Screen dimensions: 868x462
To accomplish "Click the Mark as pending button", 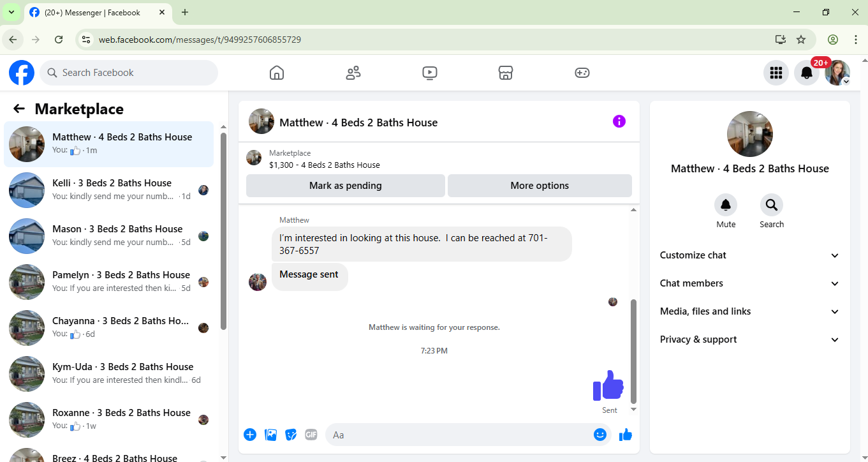I will (x=346, y=186).
